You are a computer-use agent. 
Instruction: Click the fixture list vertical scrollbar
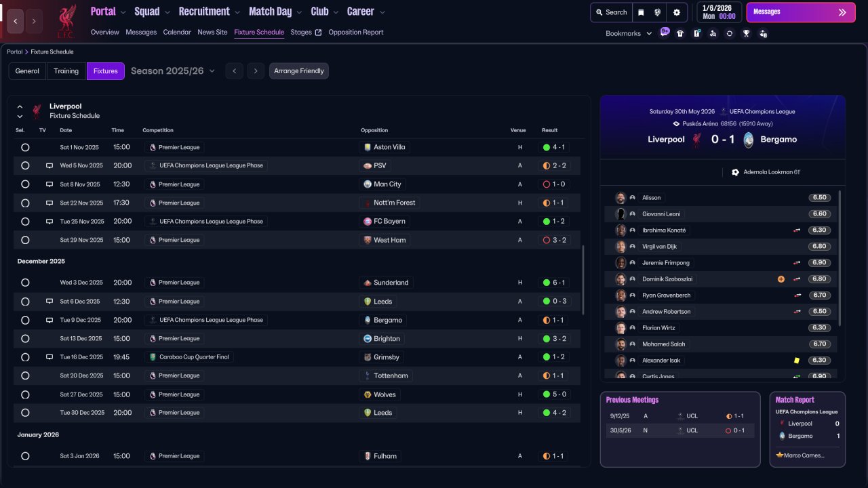tap(583, 279)
